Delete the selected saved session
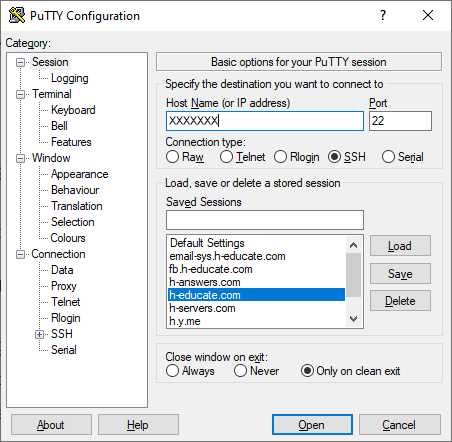Screen dimensions: 452x442 (400, 301)
